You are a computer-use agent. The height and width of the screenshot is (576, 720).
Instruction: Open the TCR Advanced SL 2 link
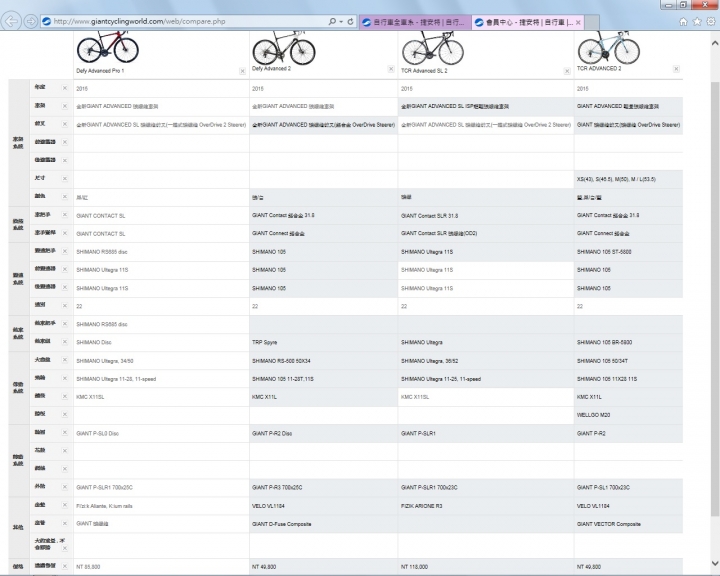[x=424, y=71]
